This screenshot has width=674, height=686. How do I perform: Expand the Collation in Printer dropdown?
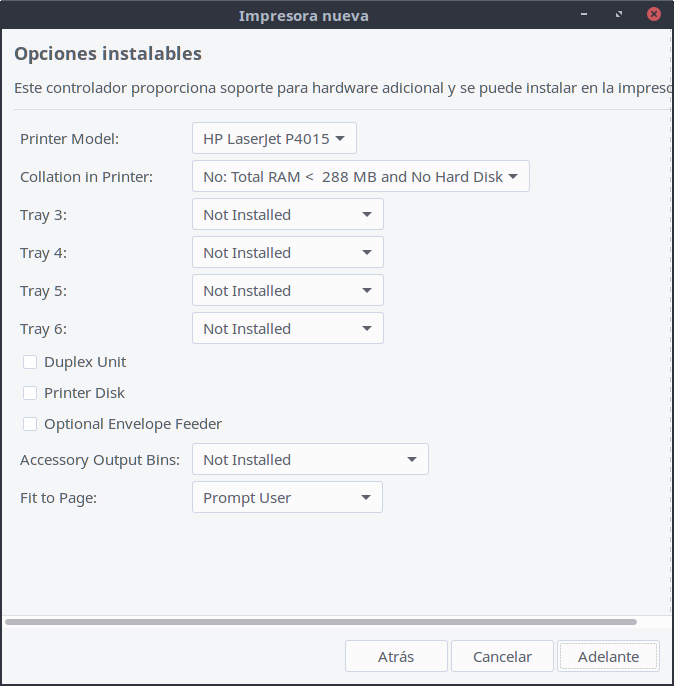tap(360, 177)
